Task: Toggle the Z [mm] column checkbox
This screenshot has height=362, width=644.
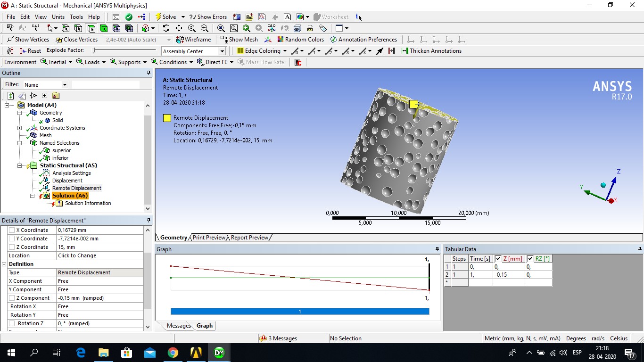Action: pos(498,259)
